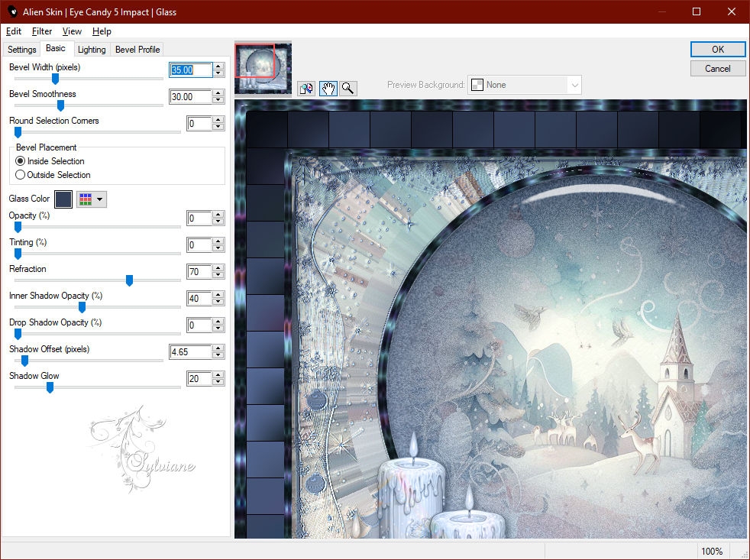This screenshot has width=750, height=560.
Task: Click the Shadow Offset value field
Action: 190,352
